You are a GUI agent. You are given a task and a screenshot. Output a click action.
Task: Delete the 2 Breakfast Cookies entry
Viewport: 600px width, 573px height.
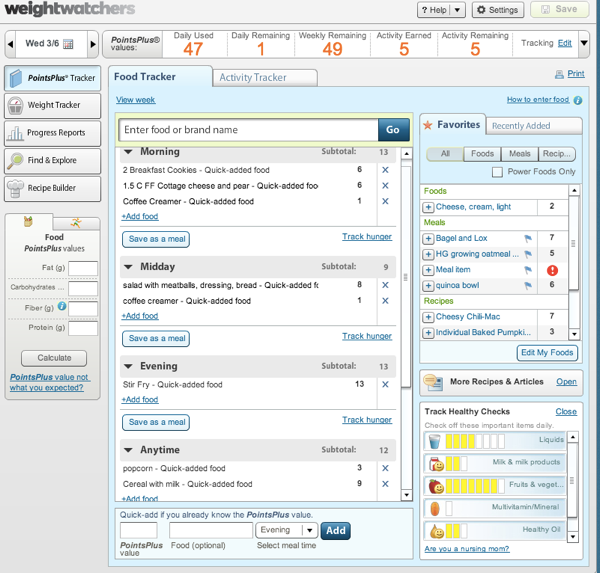(385, 170)
